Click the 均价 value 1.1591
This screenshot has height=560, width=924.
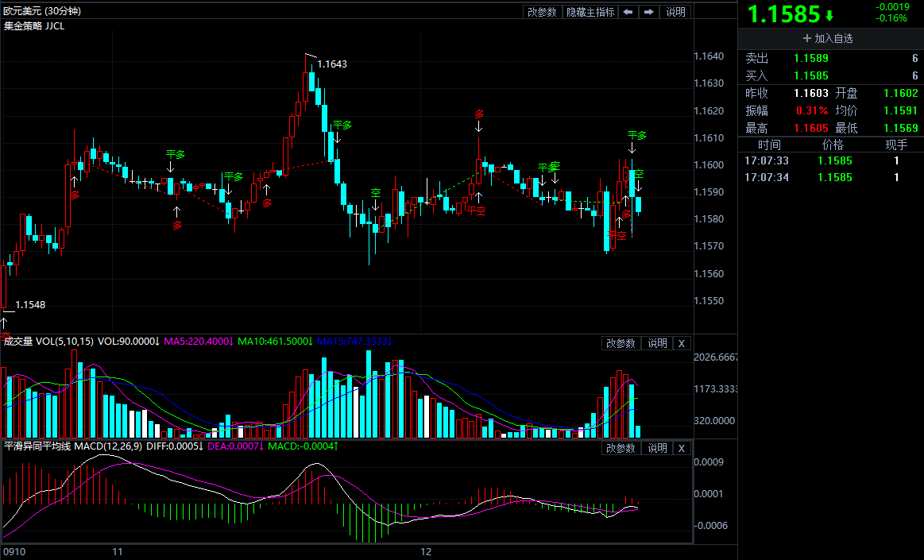[x=900, y=110]
